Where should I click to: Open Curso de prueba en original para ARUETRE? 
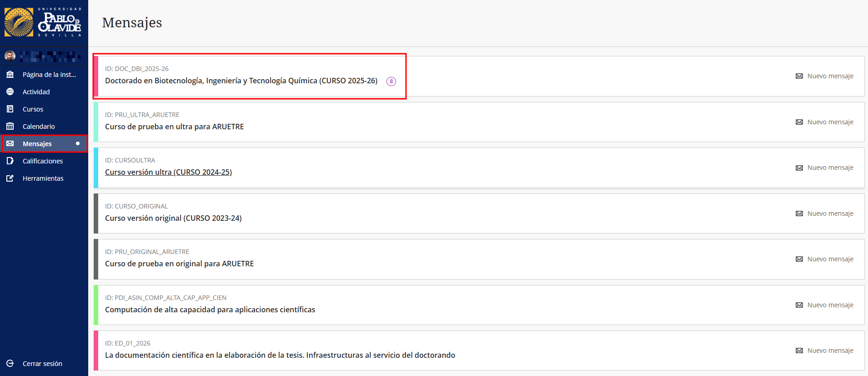coord(179,264)
